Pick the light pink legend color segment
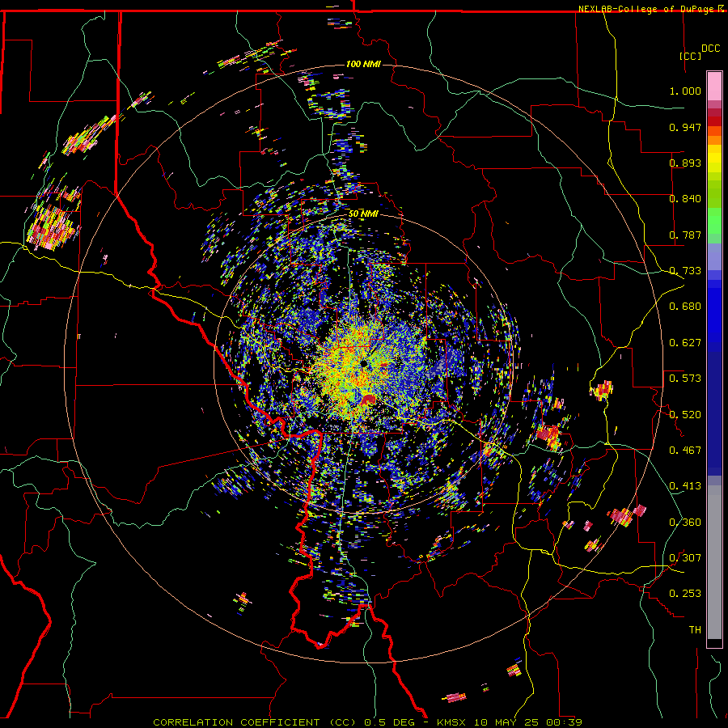The height and width of the screenshot is (728, 728). click(x=714, y=86)
